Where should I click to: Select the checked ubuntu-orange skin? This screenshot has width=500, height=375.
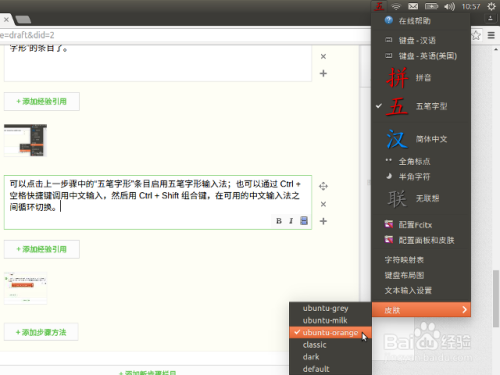click(330, 333)
